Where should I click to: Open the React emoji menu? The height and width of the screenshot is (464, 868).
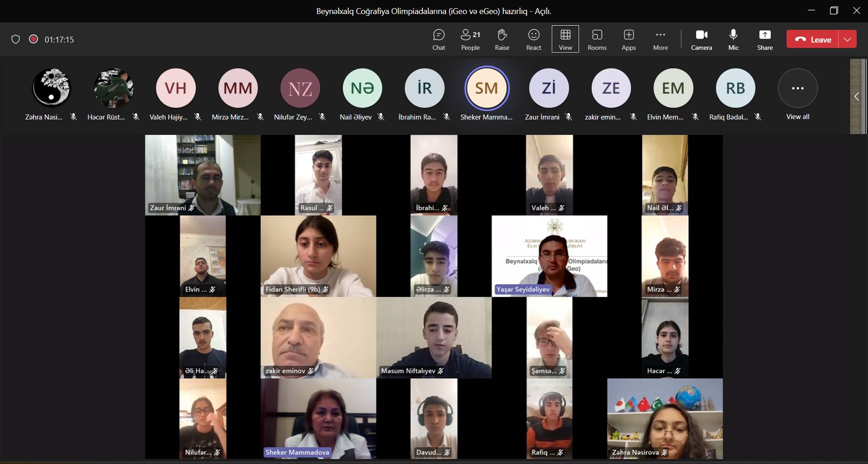(x=533, y=39)
